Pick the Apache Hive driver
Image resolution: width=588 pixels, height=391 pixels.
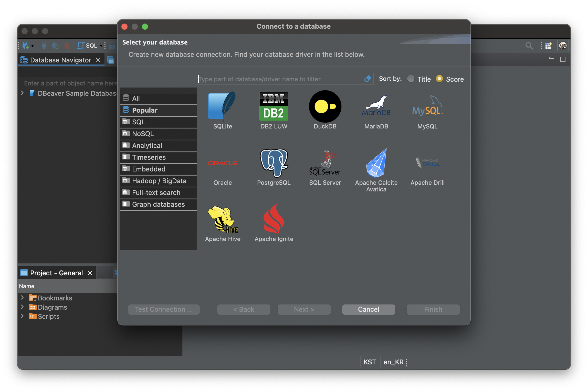[223, 223]
